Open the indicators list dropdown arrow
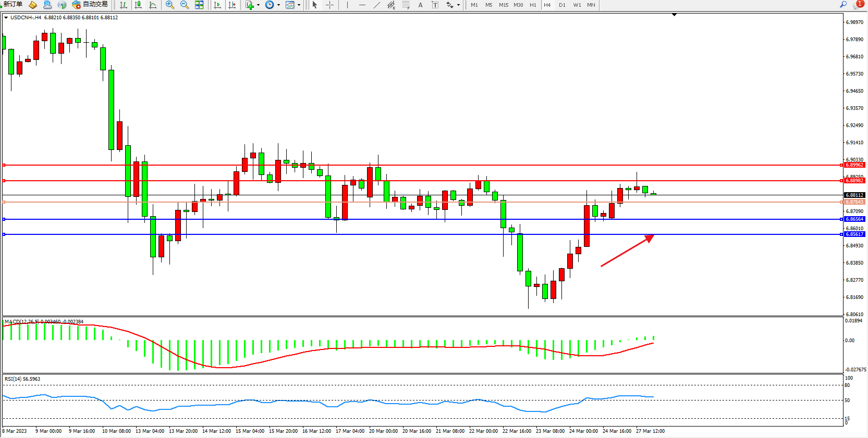Viewport: 868px width, 438px height. point(258,5)
